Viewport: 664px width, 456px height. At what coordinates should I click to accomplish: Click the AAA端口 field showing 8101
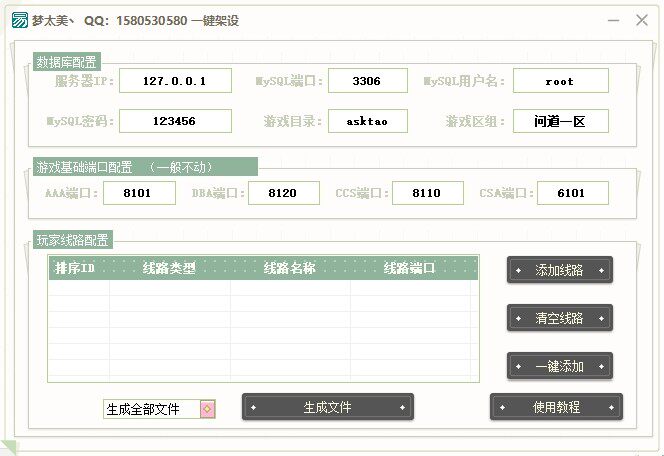[x=139, y=193]
